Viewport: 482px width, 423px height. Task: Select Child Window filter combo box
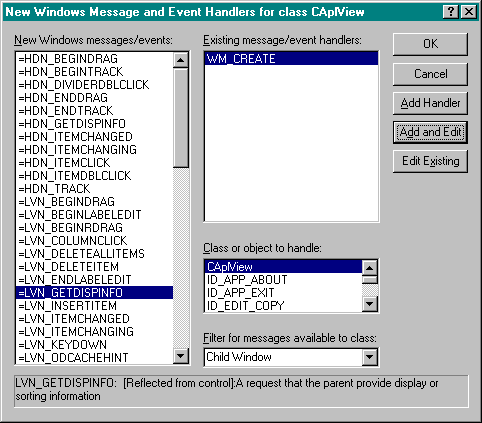(x=291, y=357)
